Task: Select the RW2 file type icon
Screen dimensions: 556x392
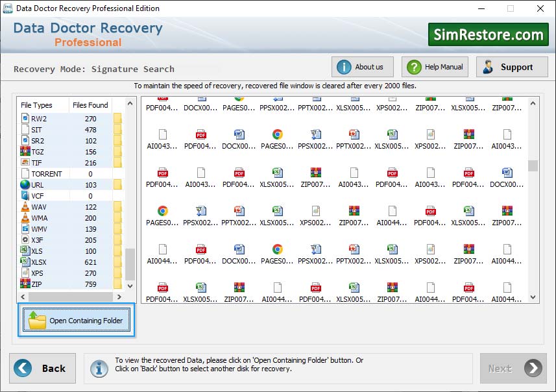Action: coord(25,118)
